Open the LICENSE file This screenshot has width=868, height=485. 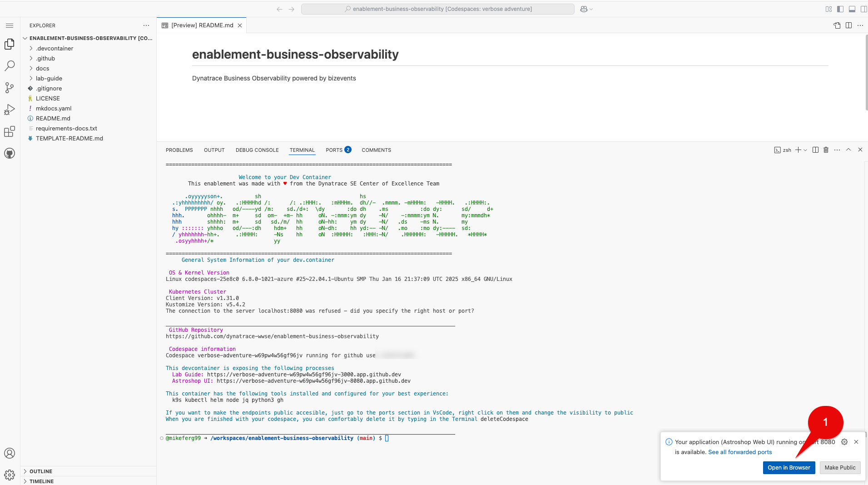click(89, 98)
